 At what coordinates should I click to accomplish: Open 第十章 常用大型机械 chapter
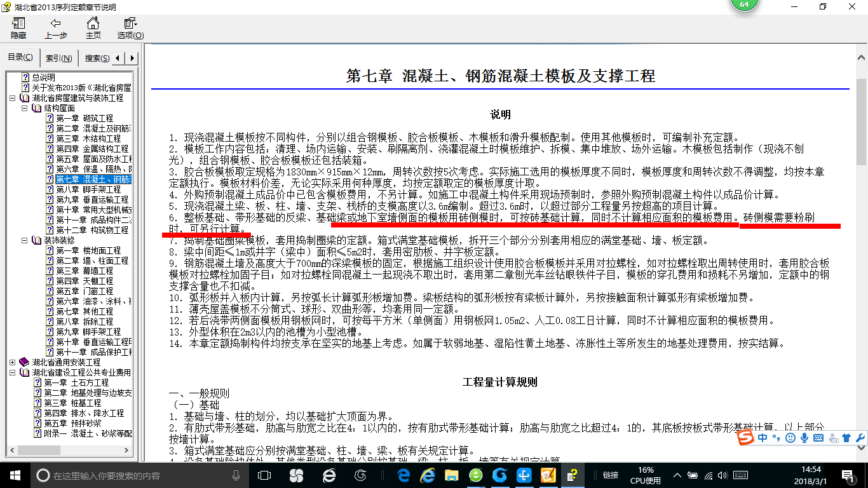[93, 210]
